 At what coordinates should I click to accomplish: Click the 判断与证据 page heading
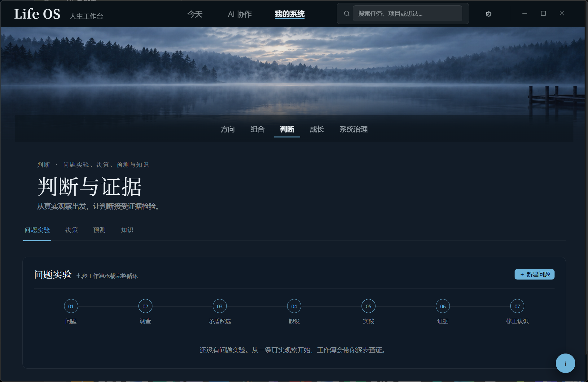(x=90, y=187)
